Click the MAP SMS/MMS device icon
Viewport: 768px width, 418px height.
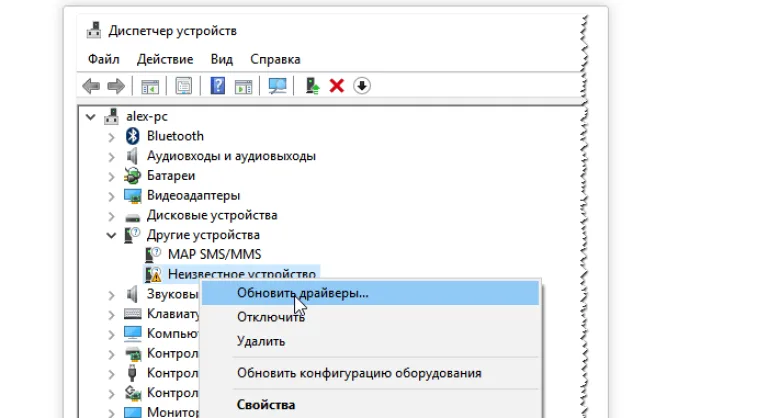click(153, 254)
